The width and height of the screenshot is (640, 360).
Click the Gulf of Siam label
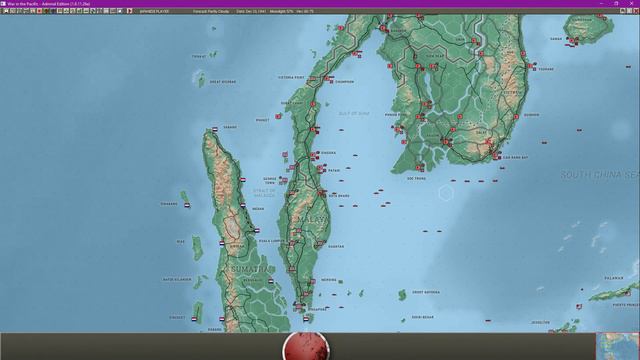click(x=354, y=113)
